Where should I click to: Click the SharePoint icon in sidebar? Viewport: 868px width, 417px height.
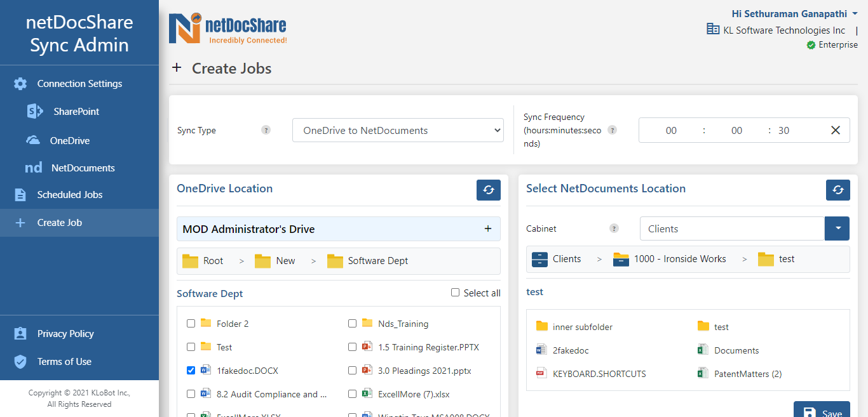[x=35, y=111]
